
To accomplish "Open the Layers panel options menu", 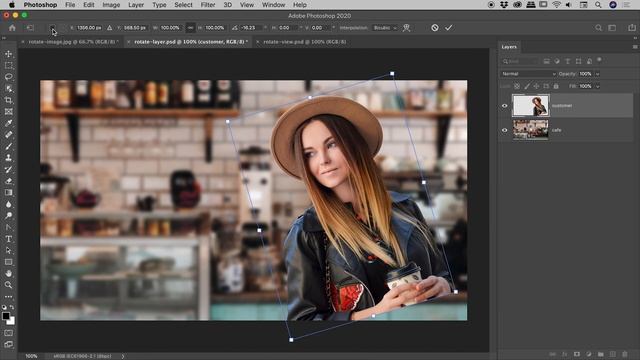I will click(x=635, y=47).
